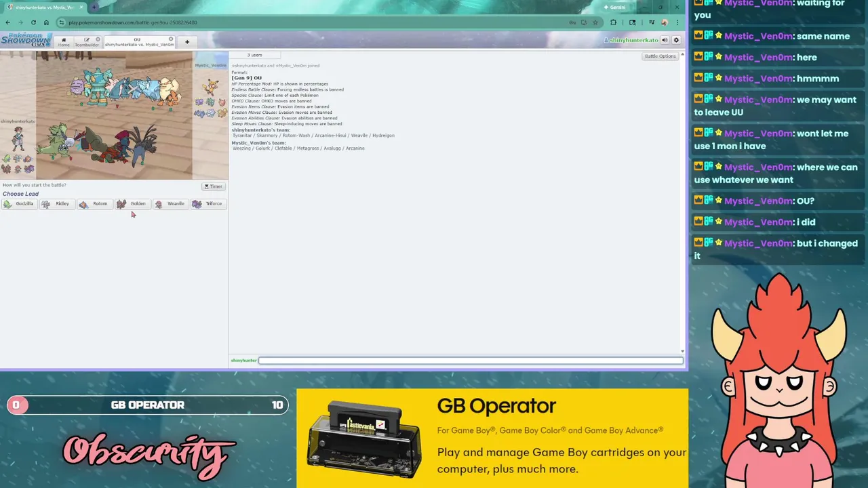
Task: Click opponent's Golurk team icon
Action: pos(210,102)
